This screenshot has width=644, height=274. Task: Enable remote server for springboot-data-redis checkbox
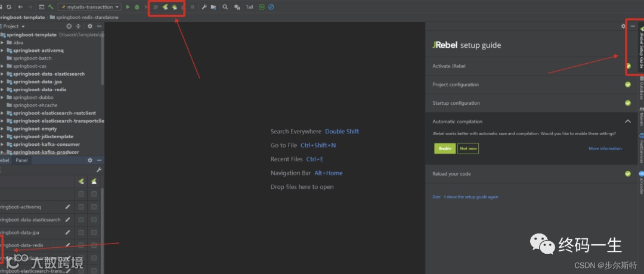94,245
